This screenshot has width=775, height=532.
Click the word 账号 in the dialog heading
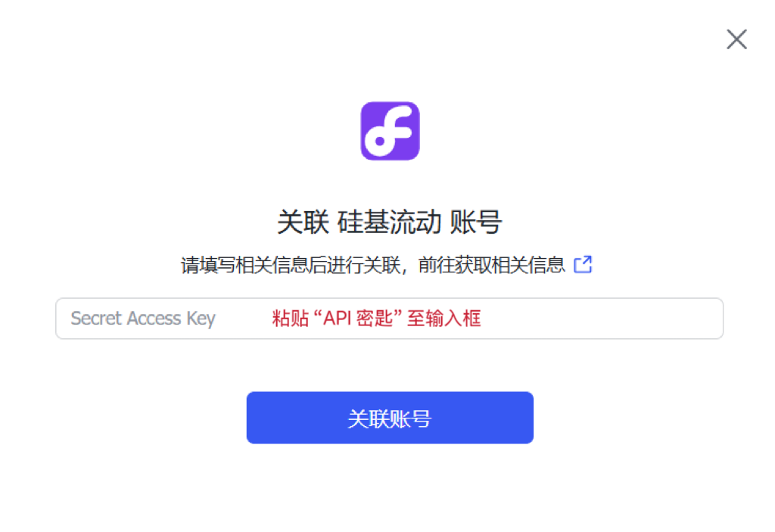point(476,222)
